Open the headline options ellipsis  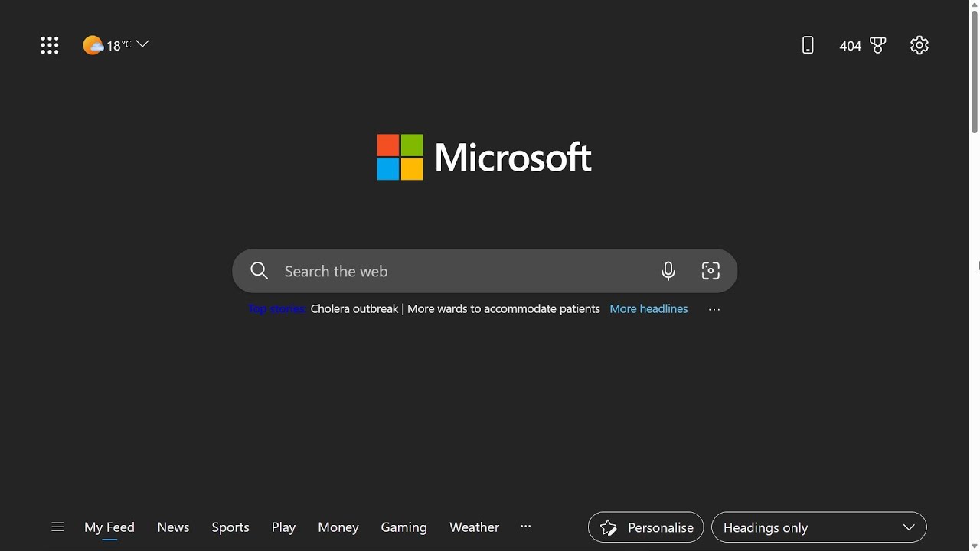(x=714, y=309)
